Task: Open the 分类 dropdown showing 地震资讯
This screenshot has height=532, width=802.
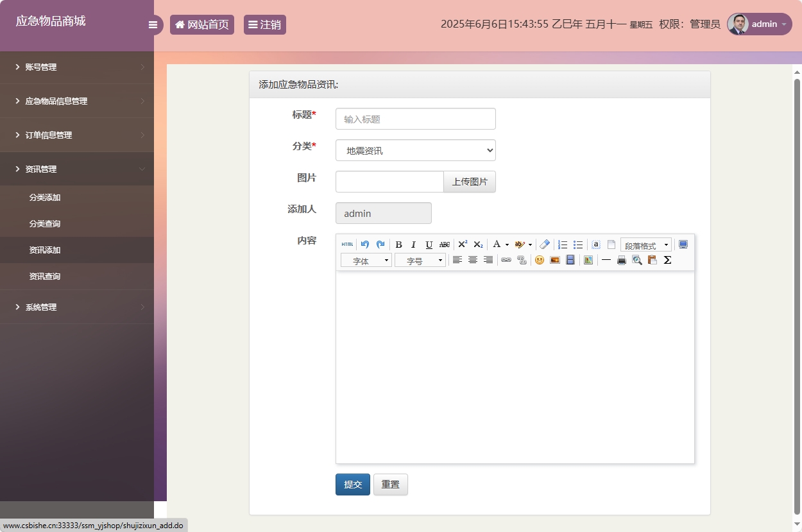Action: (415, 150)
